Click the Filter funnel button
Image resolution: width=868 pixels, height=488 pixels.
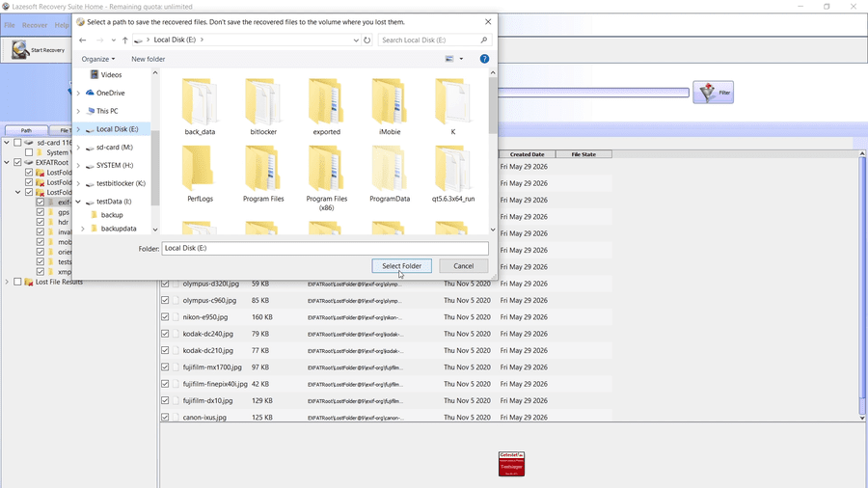713,93
